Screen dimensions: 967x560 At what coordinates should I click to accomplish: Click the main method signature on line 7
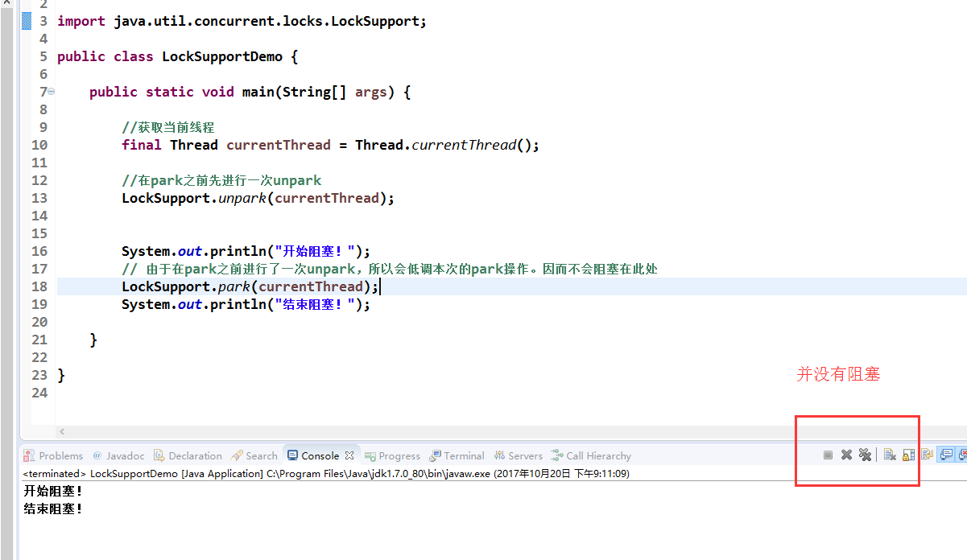point(250,92)
